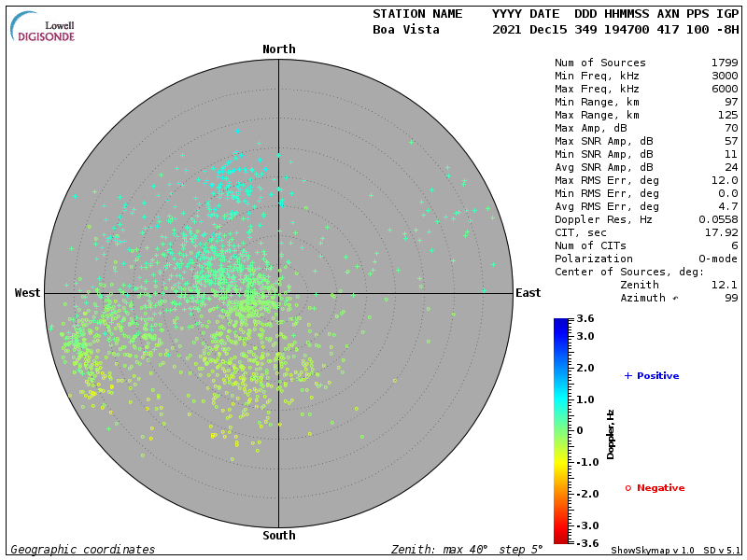747x560 pixels.
Task: Click the West axis label
Action: click(x=28, y=293)
